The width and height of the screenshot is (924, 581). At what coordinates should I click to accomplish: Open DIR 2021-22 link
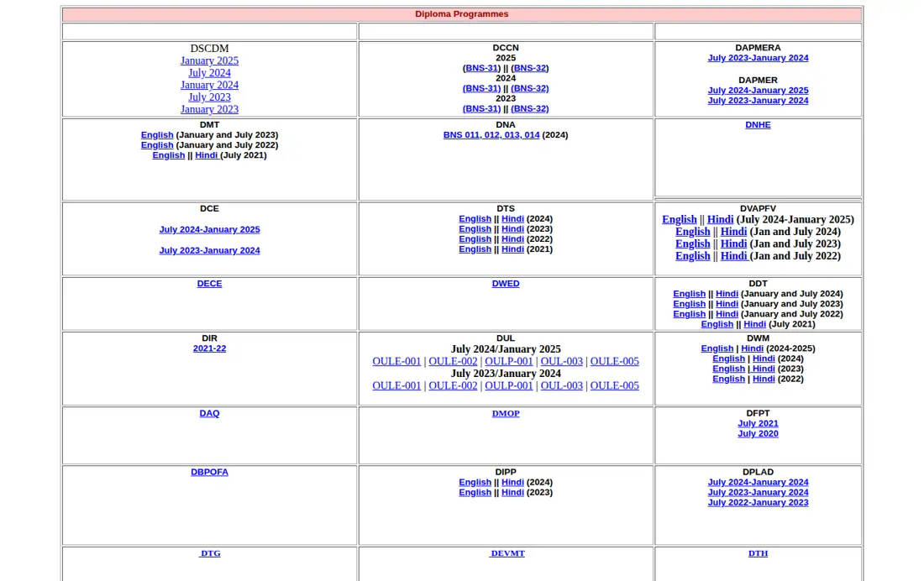click(x=209, y=348)
